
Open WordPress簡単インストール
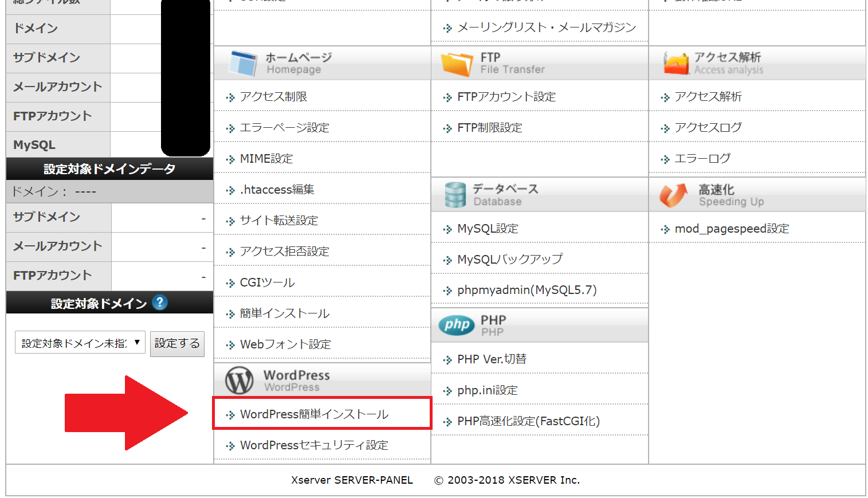point(314,414)
